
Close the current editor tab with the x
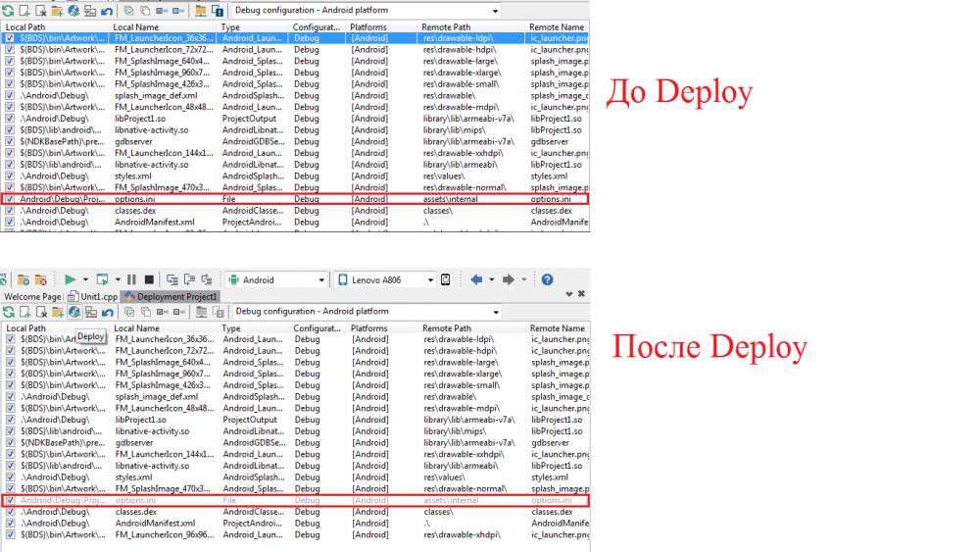pyautogui.click(x=581, y=294)
